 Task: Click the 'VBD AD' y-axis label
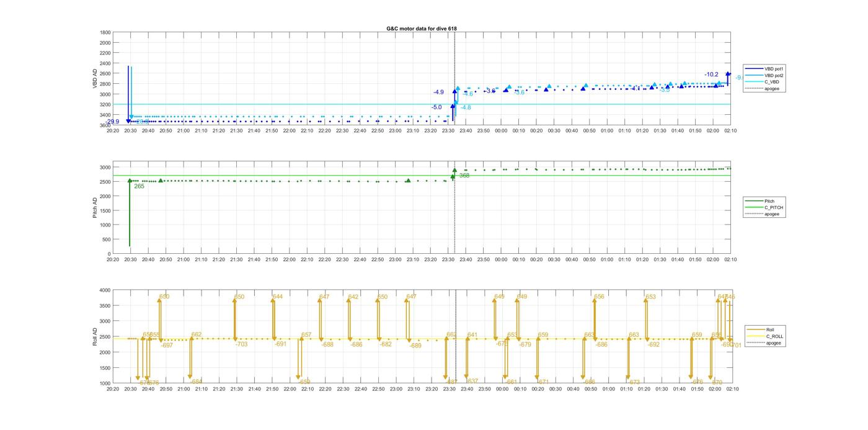pyautogui.click(x=95, y=79)
